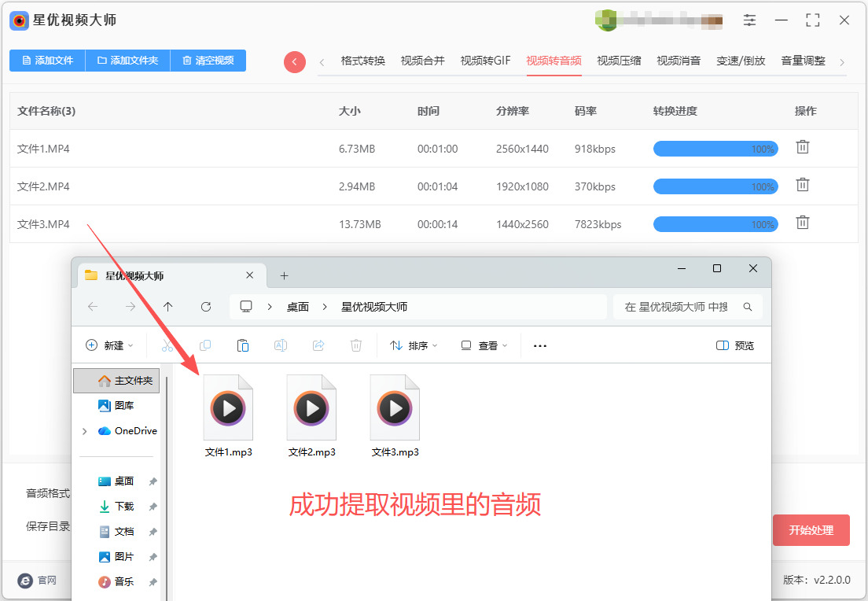Click the red collapse arrow button
868x601 pixels.
point(295,62)
